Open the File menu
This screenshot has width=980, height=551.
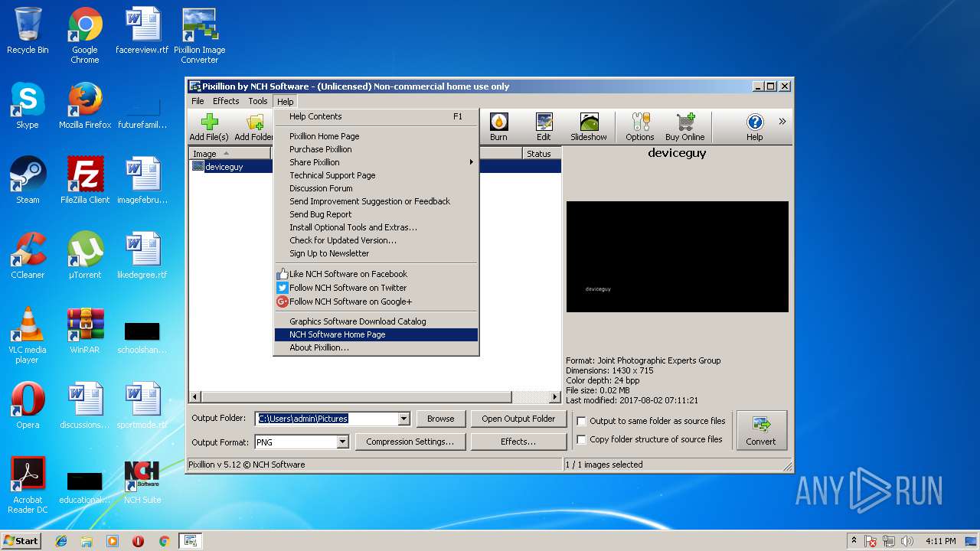point(198,101)
